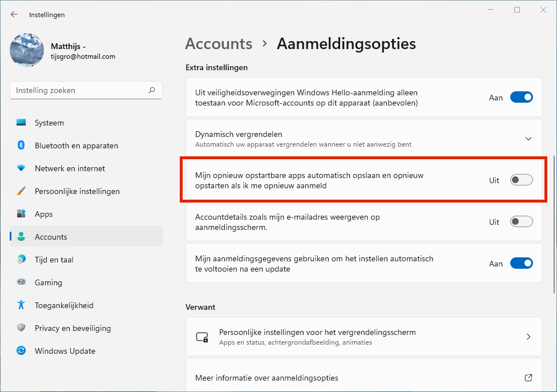Click the Netwerk en internet wifi icon

(x=21, y=168)
